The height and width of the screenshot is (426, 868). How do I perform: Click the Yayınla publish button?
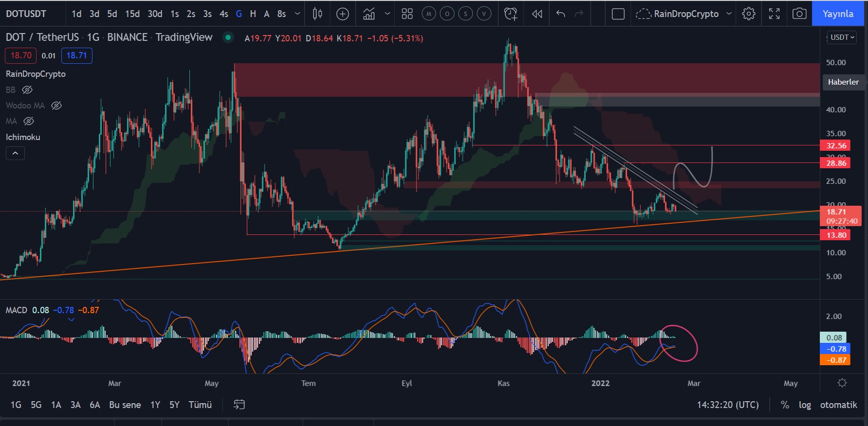tap(837, 14)
